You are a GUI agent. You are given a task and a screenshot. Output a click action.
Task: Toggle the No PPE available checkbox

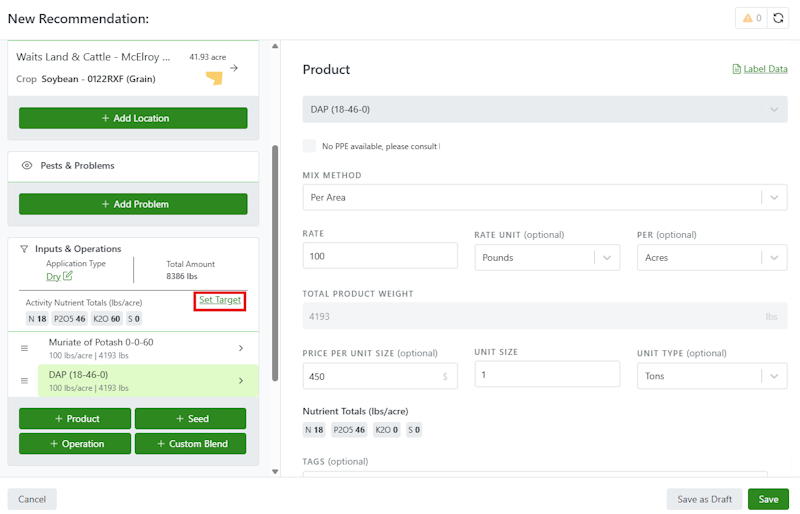pyautogui.click(x=309, y=146)
